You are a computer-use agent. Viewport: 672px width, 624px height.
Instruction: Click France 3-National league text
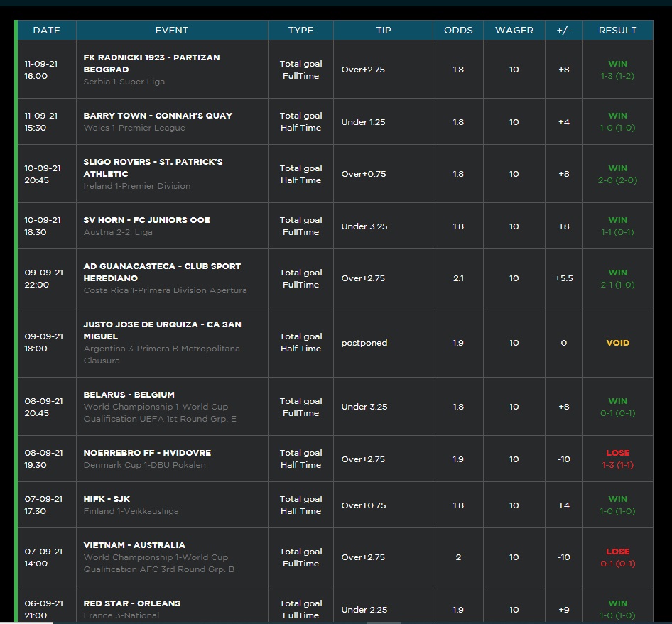pos(121,615)
